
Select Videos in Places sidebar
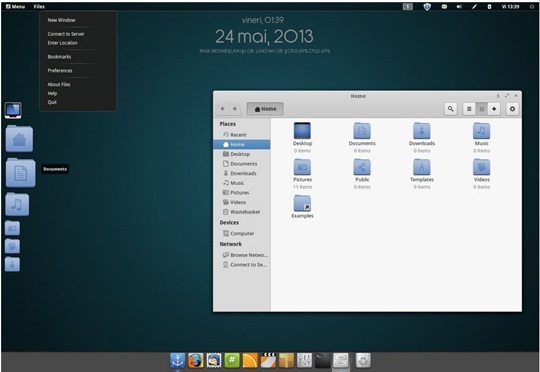pyautogui.click(x=241, y=202)
